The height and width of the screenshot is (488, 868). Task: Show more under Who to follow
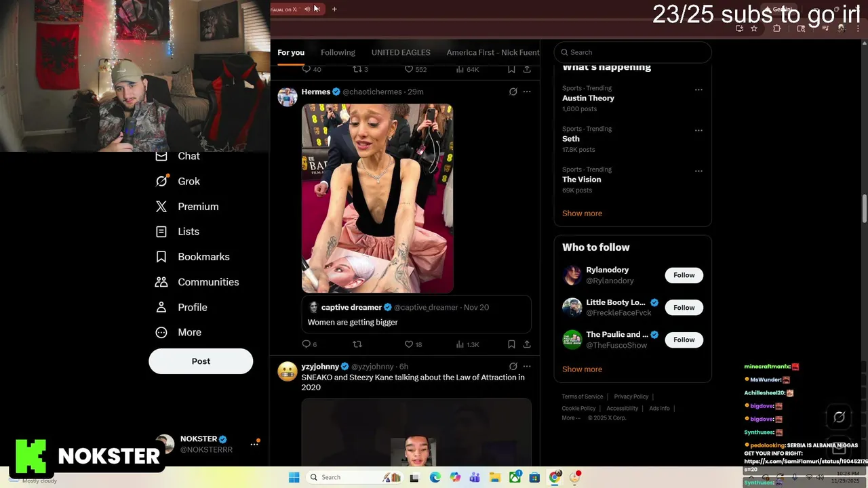(582, 369)
